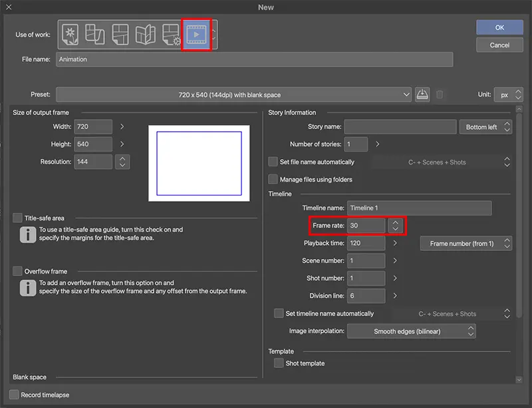This screenshot has height=408, width=532.
Task: Click the Resolution input field
Action: [x=93, y=162]
